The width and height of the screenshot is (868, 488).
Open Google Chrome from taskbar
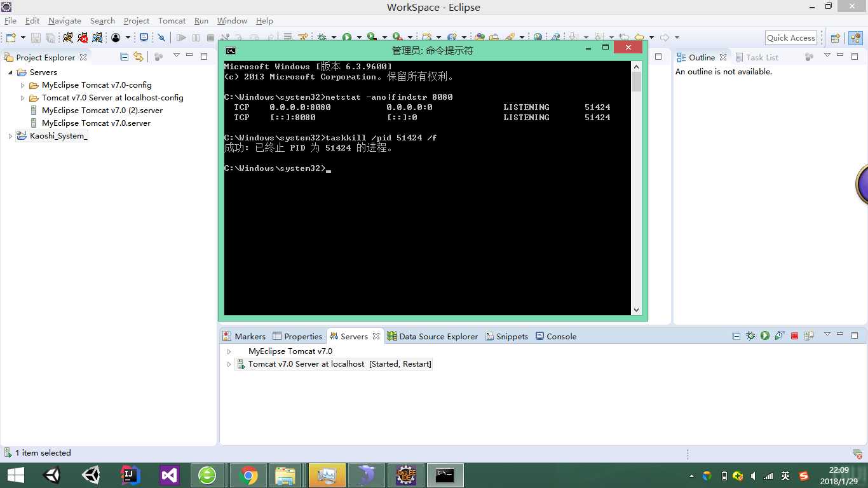pos(248,475)
